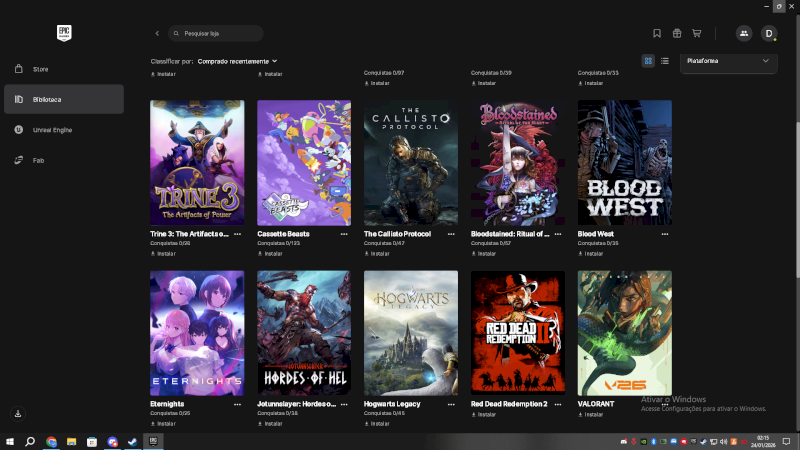Open options menu for The Callisto Protocol
Screen dimensions: 800x450
pos(451,234)
